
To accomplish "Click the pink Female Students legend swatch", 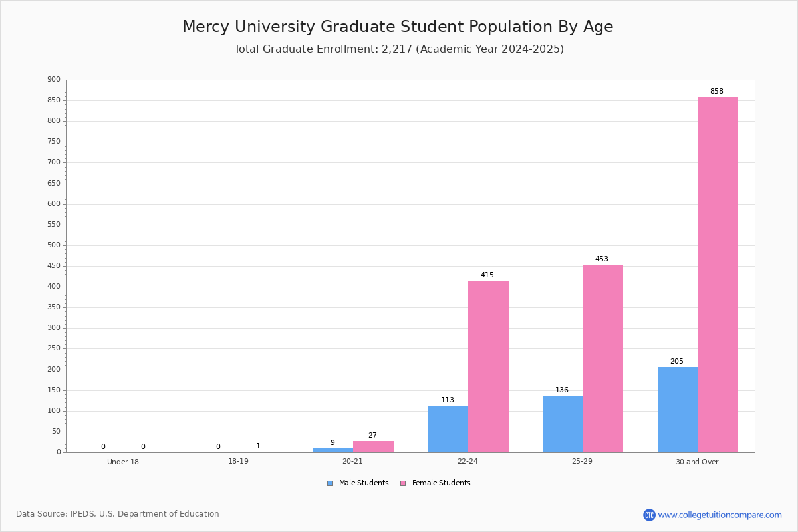I will click(x=403, y=483).
